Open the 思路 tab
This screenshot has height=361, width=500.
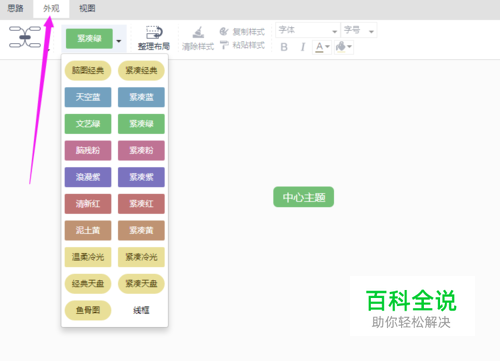[x=16, y=8]
